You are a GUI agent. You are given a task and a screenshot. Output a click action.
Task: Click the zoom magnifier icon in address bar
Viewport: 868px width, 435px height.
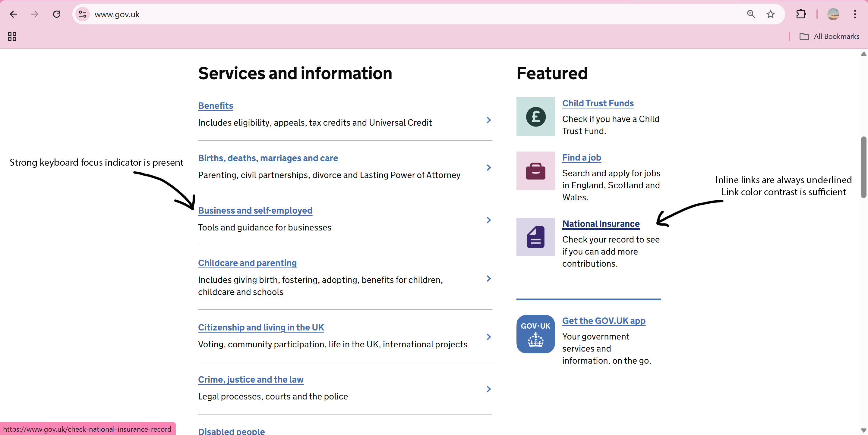point(751,14)
